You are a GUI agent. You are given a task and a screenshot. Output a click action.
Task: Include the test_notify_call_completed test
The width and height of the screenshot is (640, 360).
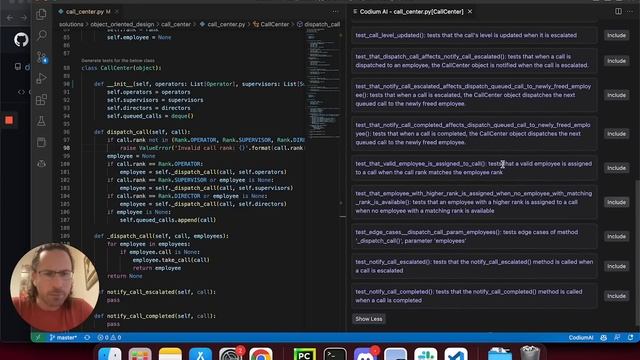tap(616, 296)
